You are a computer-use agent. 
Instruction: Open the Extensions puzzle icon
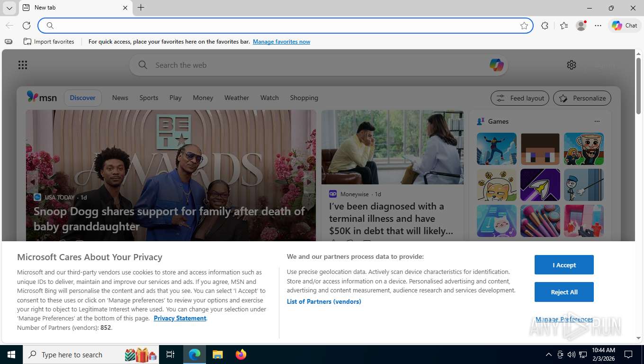click(545, 26)
